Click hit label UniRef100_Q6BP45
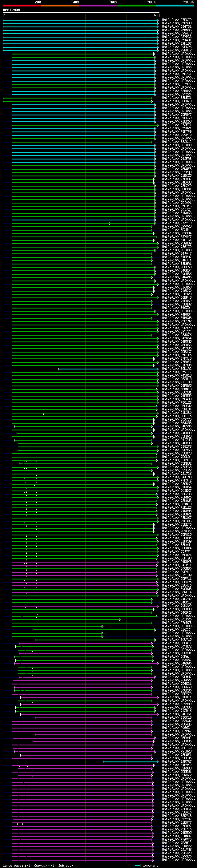The height and width of the screenshot is (868, 197). pos(177,297)
